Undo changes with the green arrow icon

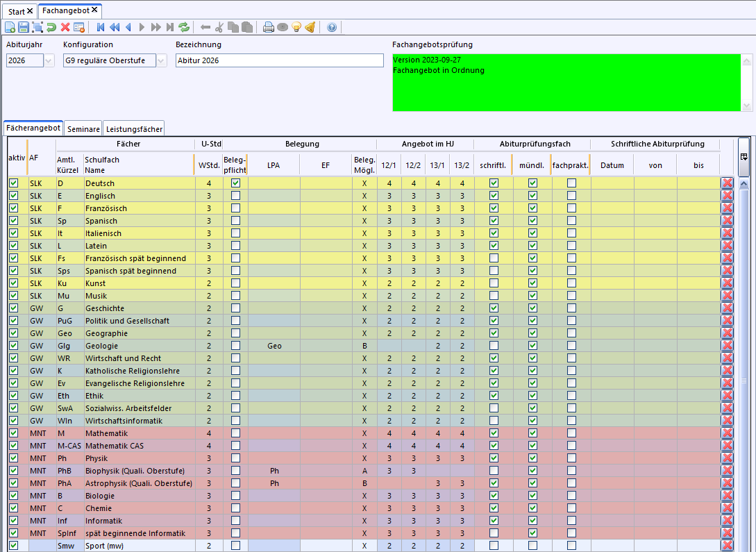pos(51,28)
